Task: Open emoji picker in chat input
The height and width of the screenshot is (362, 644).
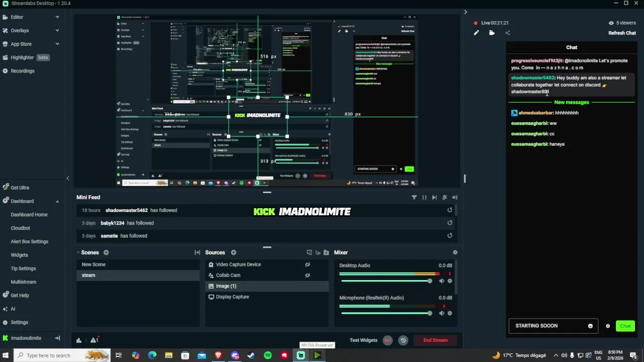Action: (590, 326)
